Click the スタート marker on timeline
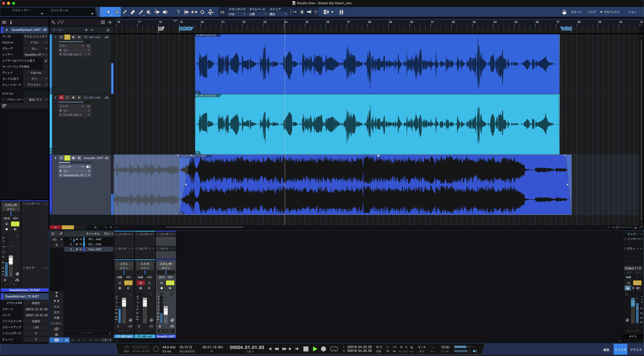Screen dimensions: 644x356 pyautogui.click(x=186, y=29)
